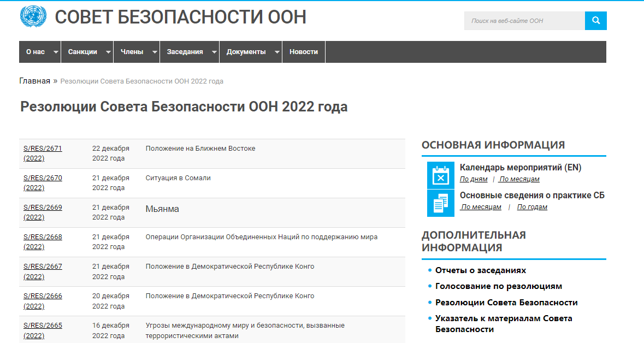This screenshot has width=644, height=343.
Task: Open resolution S/RES/2665 (2022)
Action: (43, 330)
